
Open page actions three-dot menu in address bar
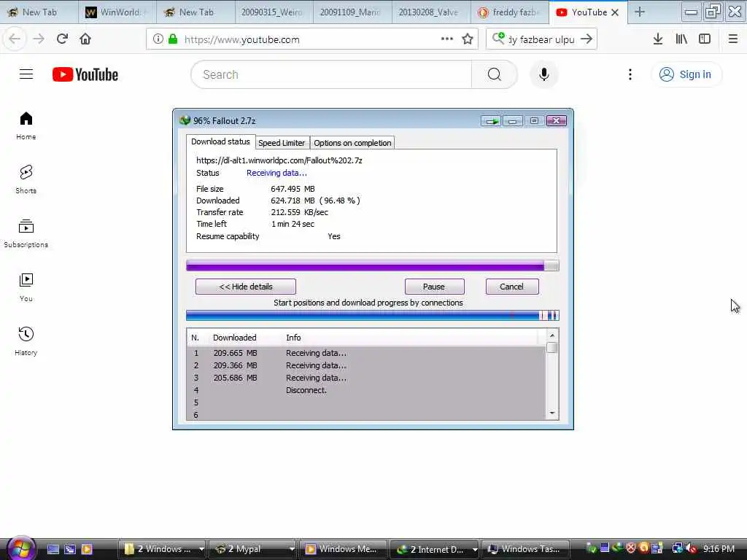447,39
